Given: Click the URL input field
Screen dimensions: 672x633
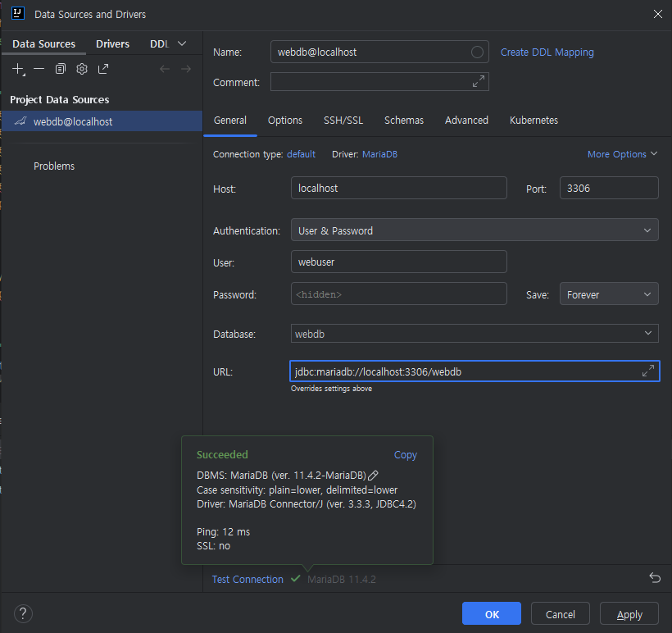Looking at the screenshot, I should (x=474, y=371).
